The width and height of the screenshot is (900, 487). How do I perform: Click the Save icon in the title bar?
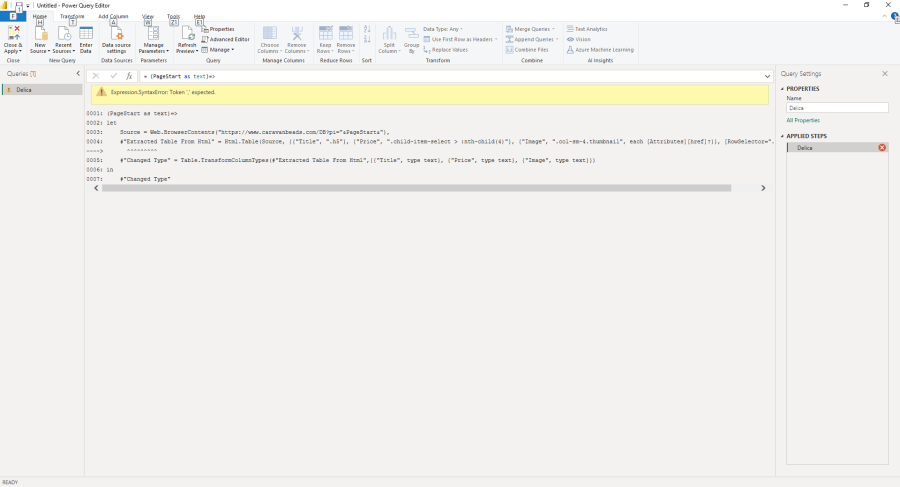tap(18, 6)
